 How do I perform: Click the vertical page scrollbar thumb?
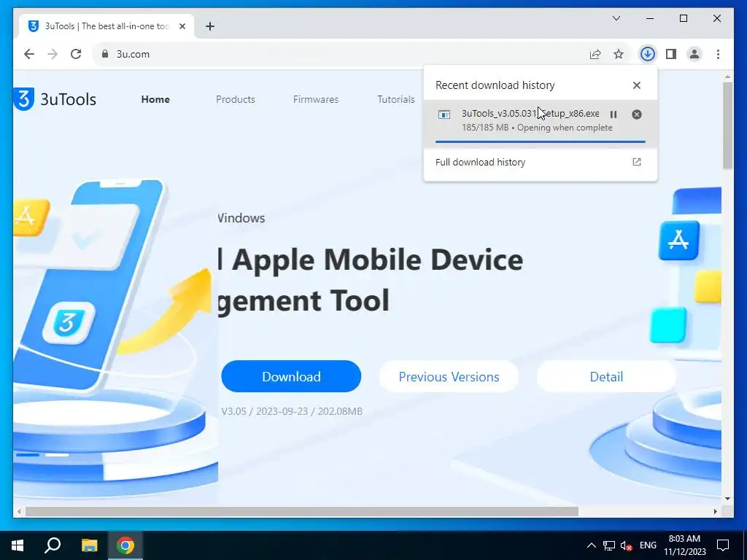[727, 125]
